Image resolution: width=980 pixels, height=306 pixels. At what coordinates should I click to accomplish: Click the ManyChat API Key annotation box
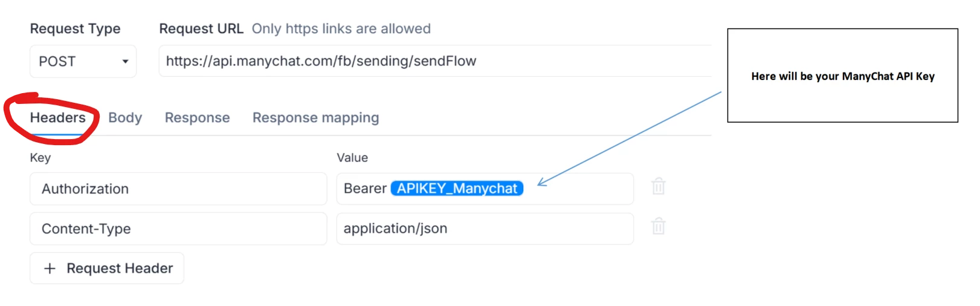click(x=843, y=76)
